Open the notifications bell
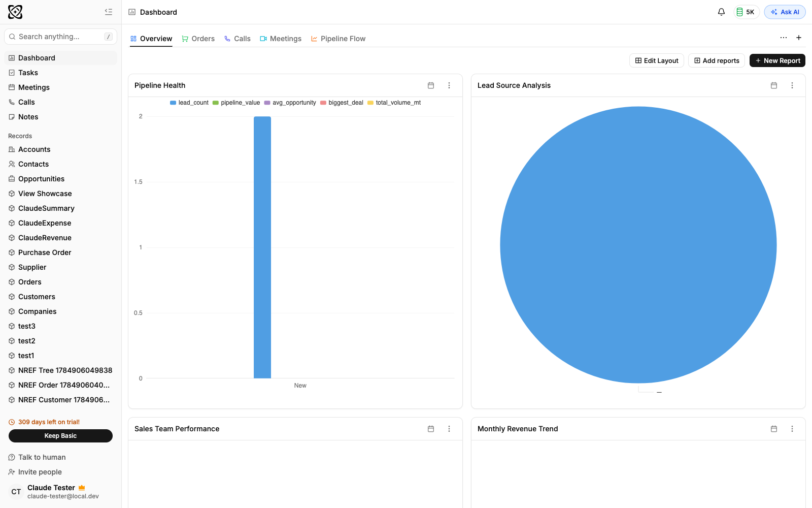 (x=721, y=12)
